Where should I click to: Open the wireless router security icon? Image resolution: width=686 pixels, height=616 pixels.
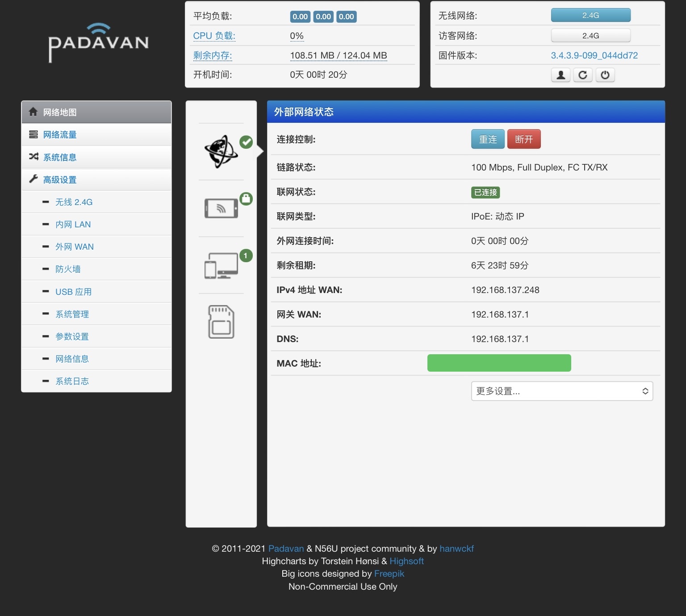(x=221, y=208)
